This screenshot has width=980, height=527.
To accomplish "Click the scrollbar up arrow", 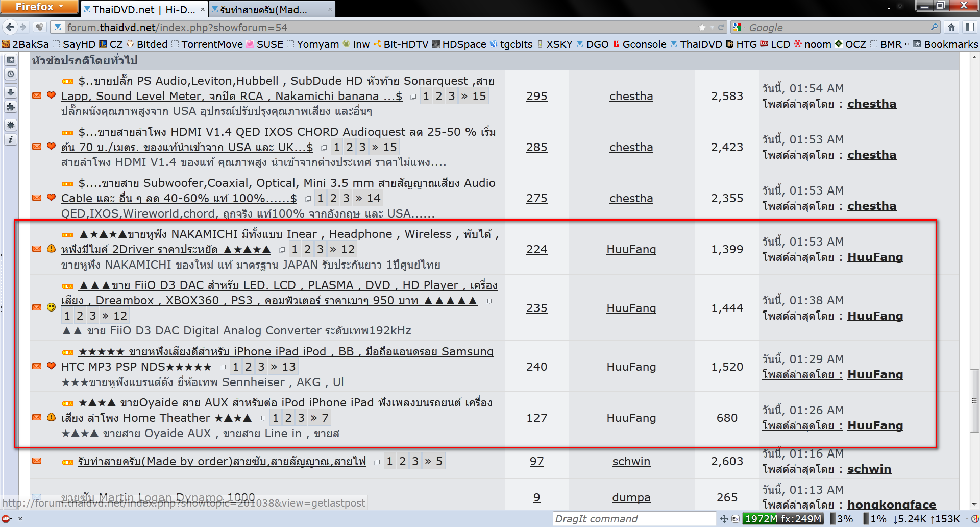I will coord(974,56).
